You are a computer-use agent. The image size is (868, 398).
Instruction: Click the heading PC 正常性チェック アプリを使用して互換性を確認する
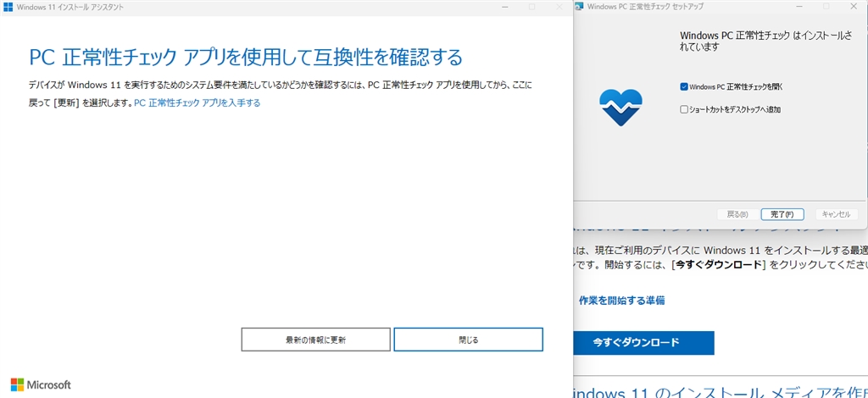[x=245, y=57]
